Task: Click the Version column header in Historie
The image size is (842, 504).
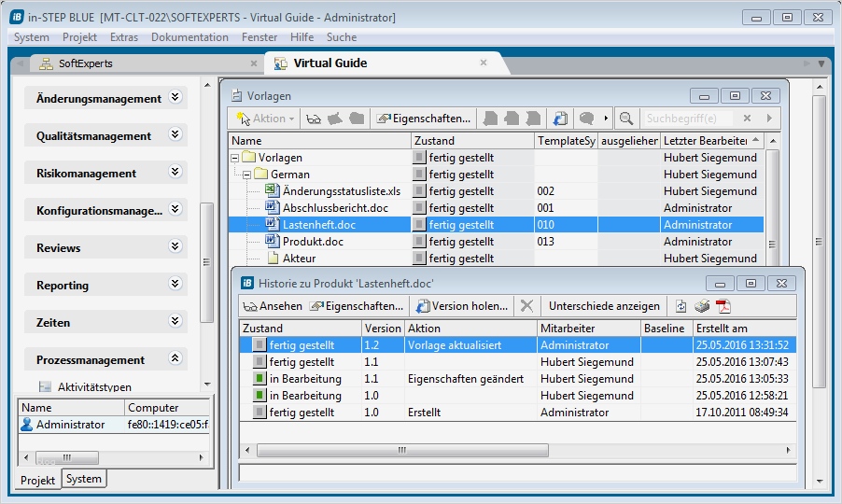Action: [x=383, y=328]
